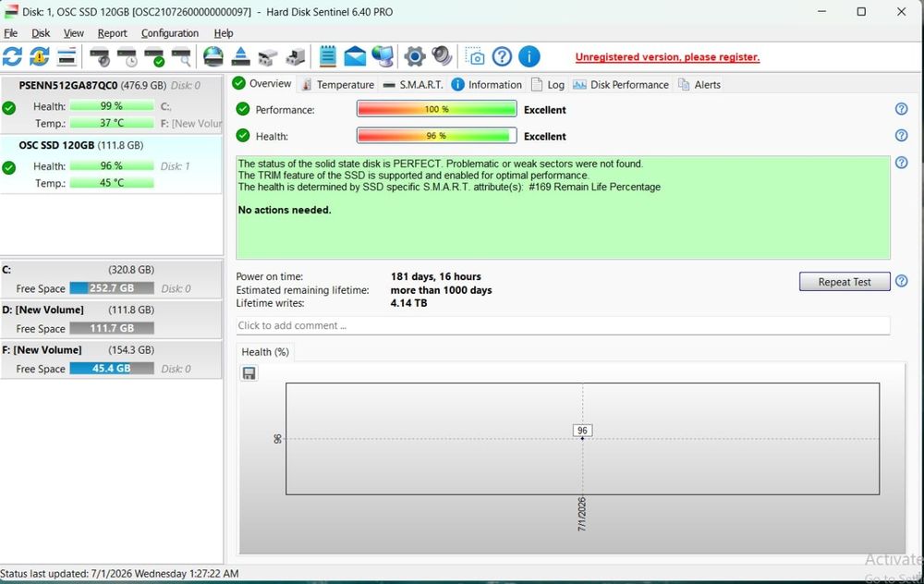Click the blue eject disk toolbar icon
This screenshot has width=924, height=584.
pyautogui.click(x=240, y=56)
